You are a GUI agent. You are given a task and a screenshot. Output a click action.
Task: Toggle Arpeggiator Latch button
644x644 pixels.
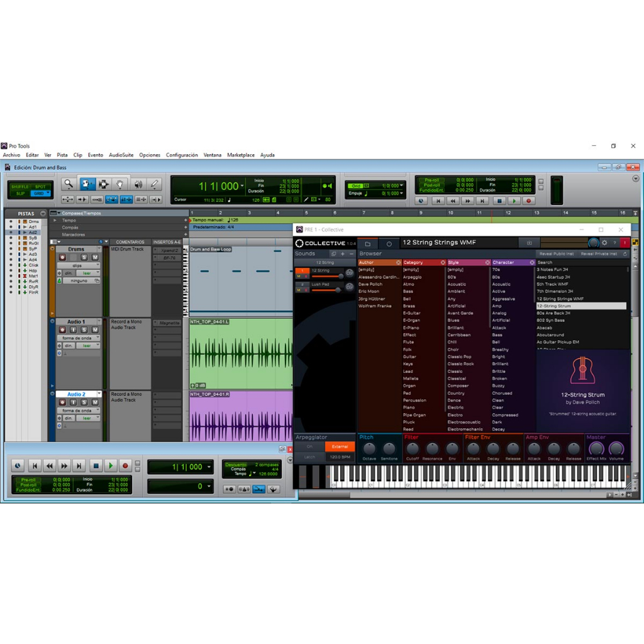click(x=309, y=457)
